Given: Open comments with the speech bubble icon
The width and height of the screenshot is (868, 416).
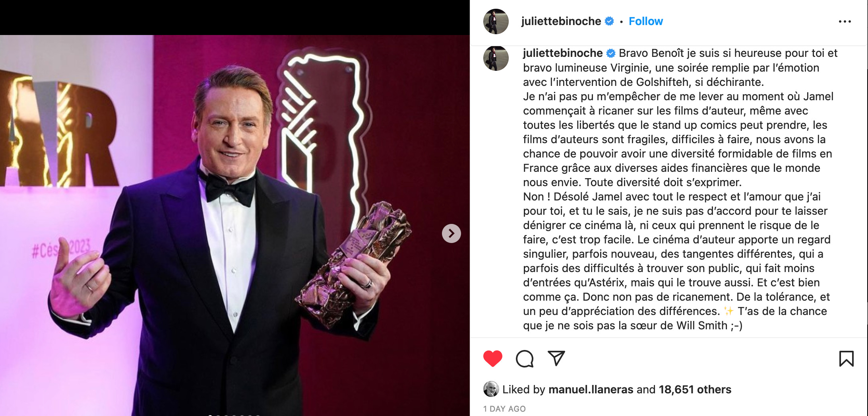Looking at the screenshot, I should [x=525, y=359].
